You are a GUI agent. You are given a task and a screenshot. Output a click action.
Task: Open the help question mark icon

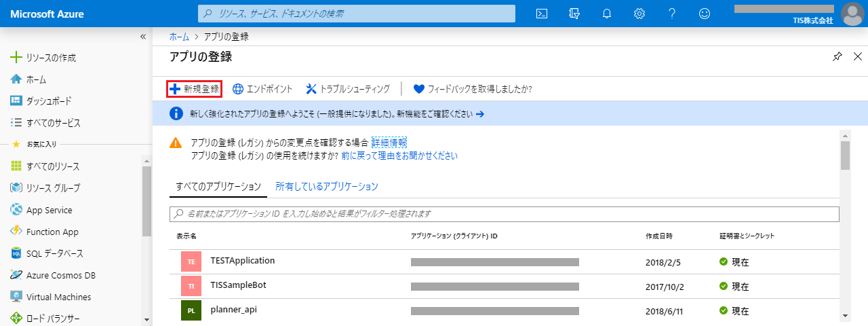(672, 14)
